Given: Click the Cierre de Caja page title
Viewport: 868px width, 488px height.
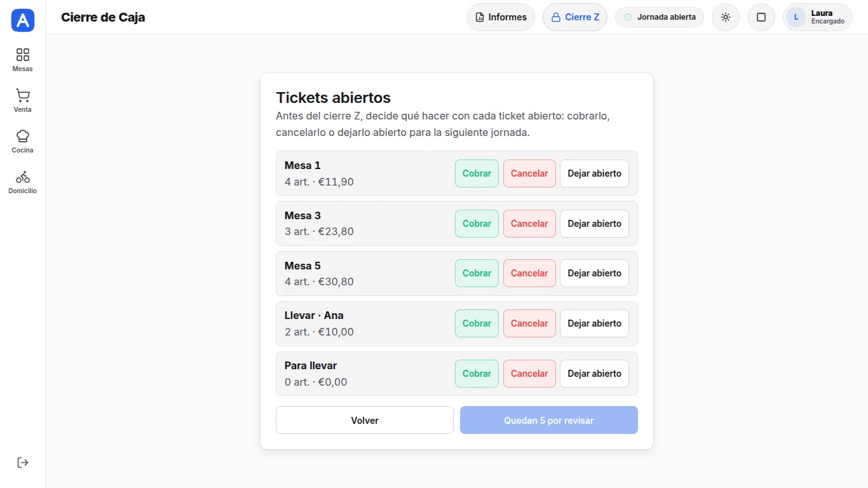Looking at the screenshot, I should 103,17.
